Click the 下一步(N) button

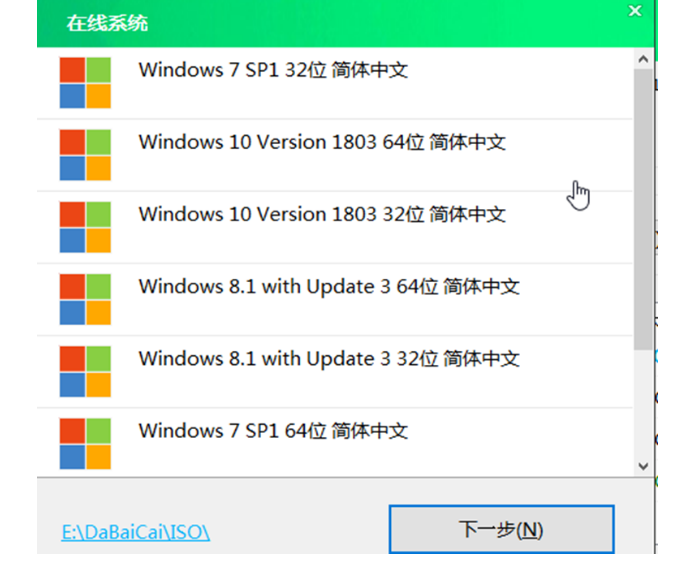coord(502,529)
